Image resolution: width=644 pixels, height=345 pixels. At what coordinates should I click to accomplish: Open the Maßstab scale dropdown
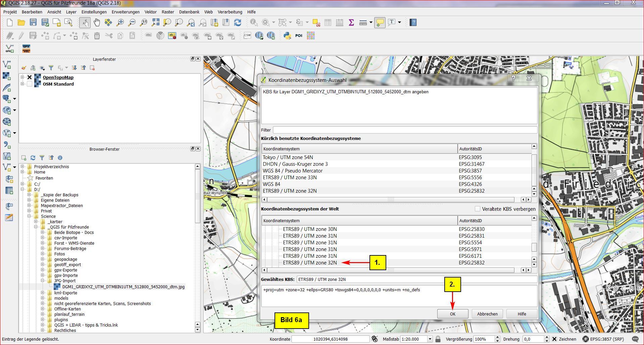[x=430, y=339]
